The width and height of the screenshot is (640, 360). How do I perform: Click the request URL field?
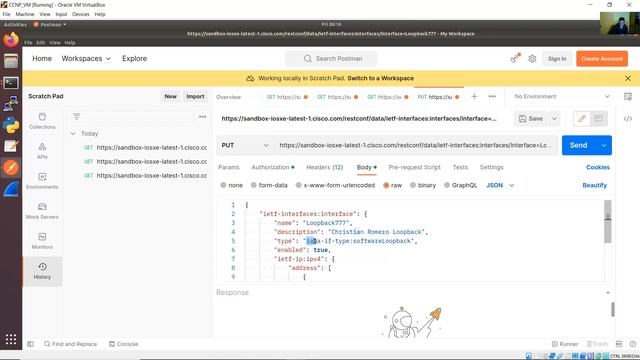[x=416, y=145]
